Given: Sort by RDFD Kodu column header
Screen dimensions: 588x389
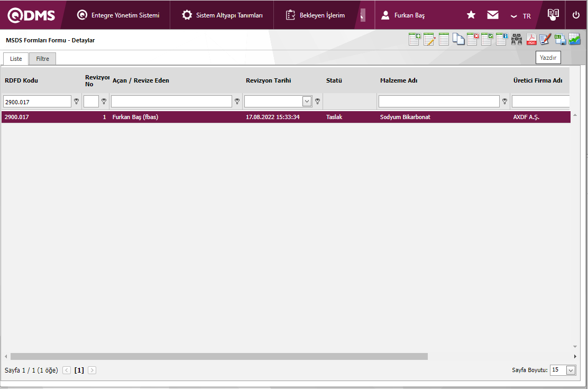Looking at the screenshot, I should [x=21, y=80].
